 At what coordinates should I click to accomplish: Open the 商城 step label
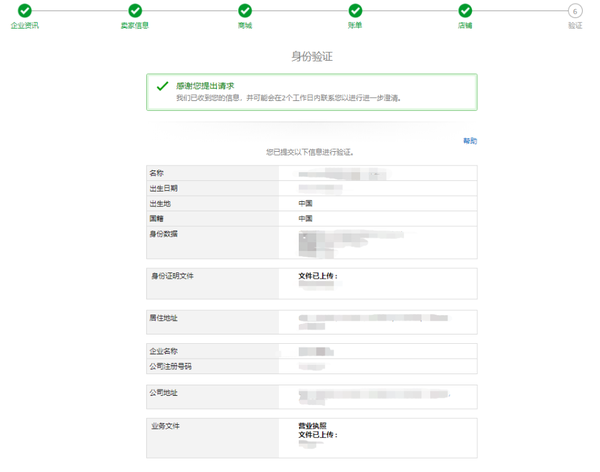[x=245, y=26]
